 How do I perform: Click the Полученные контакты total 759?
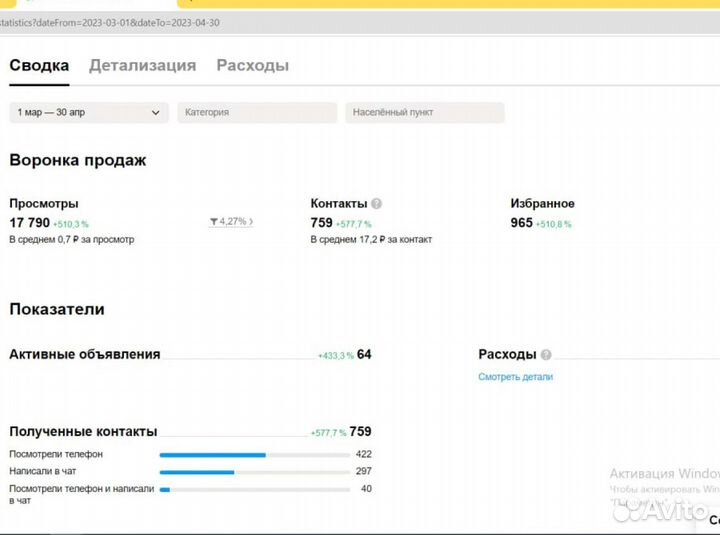pyautogui.click(x=360, y=432)
